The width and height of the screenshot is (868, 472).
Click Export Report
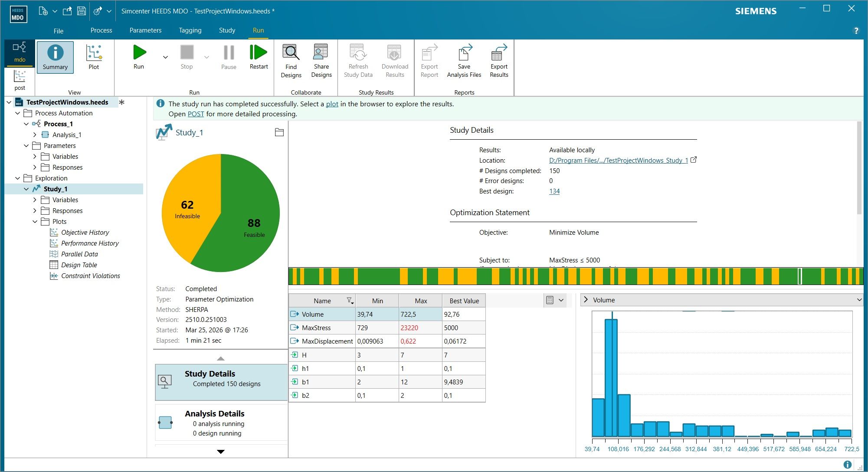(429, 61)
